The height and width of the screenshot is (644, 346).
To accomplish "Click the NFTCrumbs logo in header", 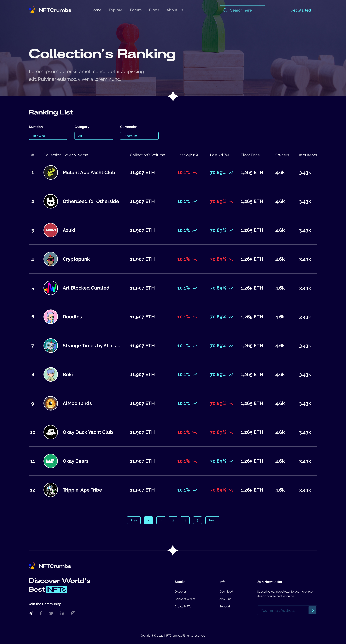I will click(50, 10).
